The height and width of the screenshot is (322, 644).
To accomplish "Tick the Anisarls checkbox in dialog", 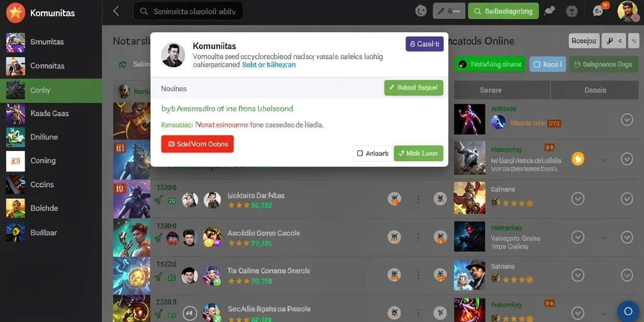I will pos(360,153).
